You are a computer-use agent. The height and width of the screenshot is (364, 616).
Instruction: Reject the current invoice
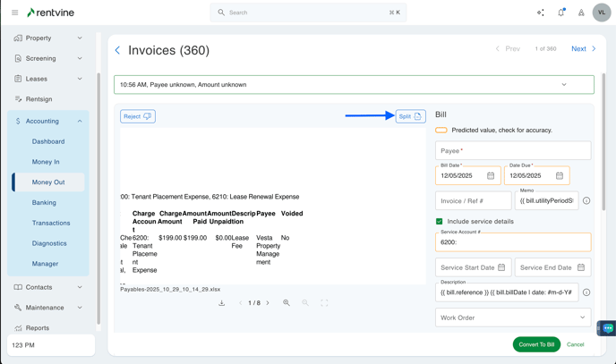click(137, 116)
